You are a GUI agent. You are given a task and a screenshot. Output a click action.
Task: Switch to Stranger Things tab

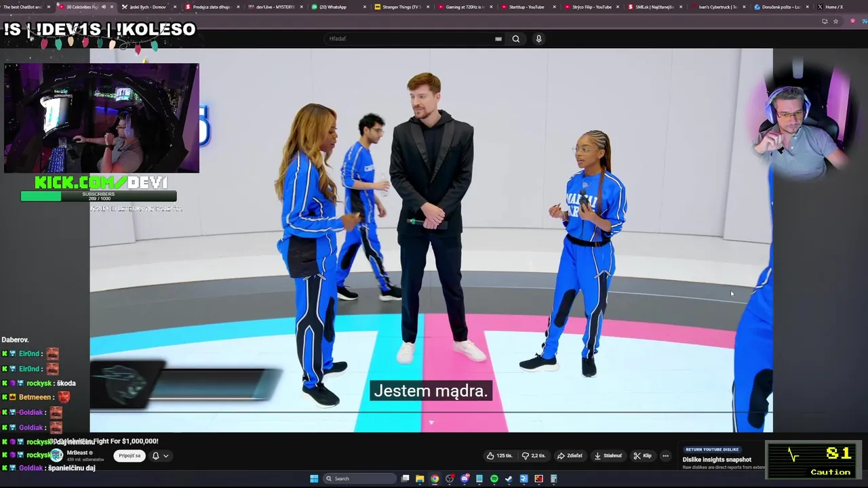point(402,7)
